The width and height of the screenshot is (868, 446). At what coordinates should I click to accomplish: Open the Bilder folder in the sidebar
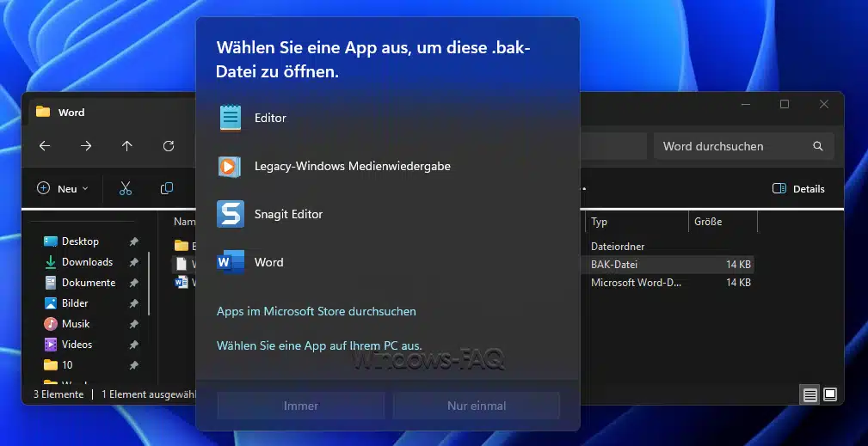pyautogui.click(x=75, y=303)
